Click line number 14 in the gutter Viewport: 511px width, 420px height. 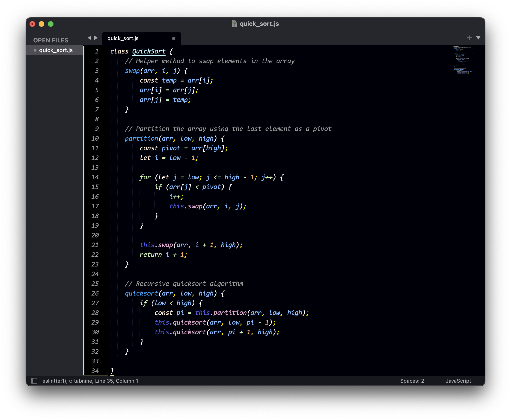(x=95, y=177)
